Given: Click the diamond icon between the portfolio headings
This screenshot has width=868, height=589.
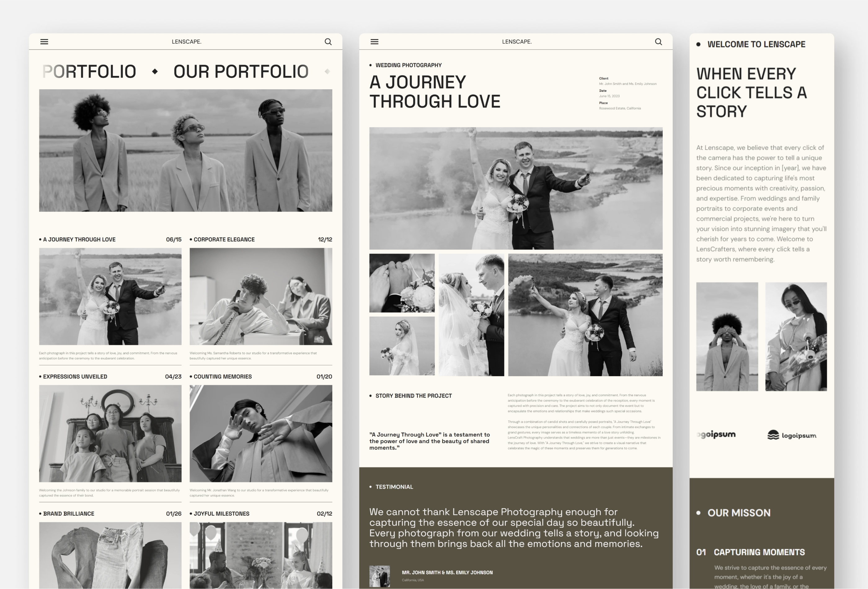Looking at the screenshot, I should coord(155,71).
